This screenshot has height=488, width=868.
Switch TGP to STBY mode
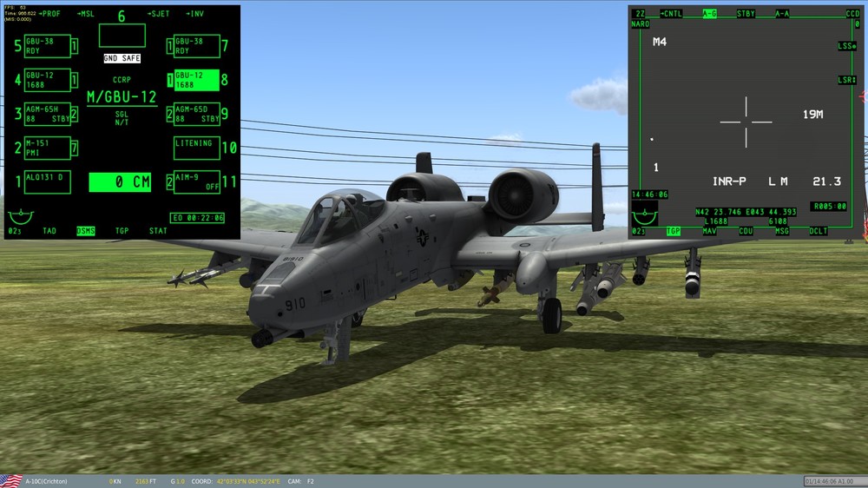746,13
